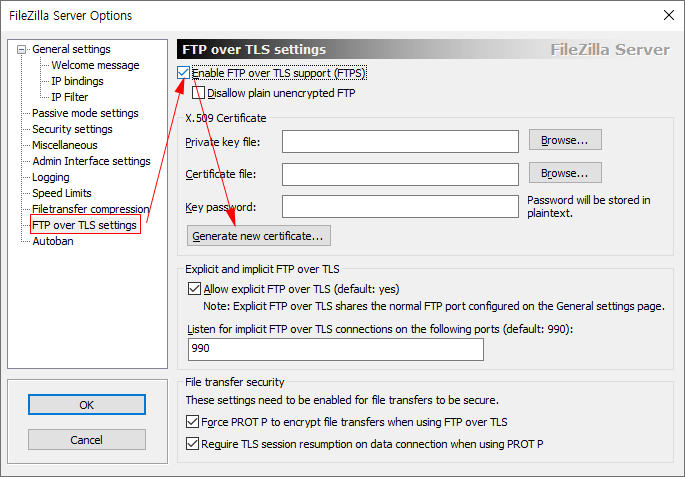Toggle Require TLS session resumption checkbox

(x=192, y=444)
